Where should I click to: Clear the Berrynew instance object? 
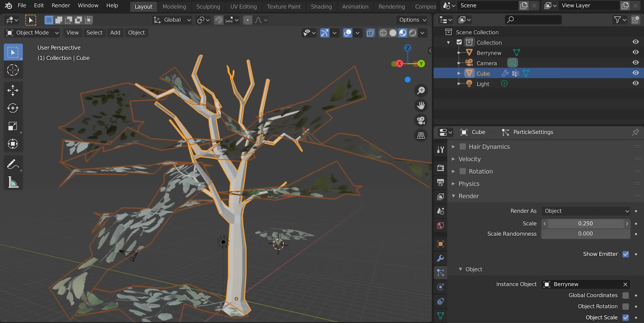pos(625,284)
